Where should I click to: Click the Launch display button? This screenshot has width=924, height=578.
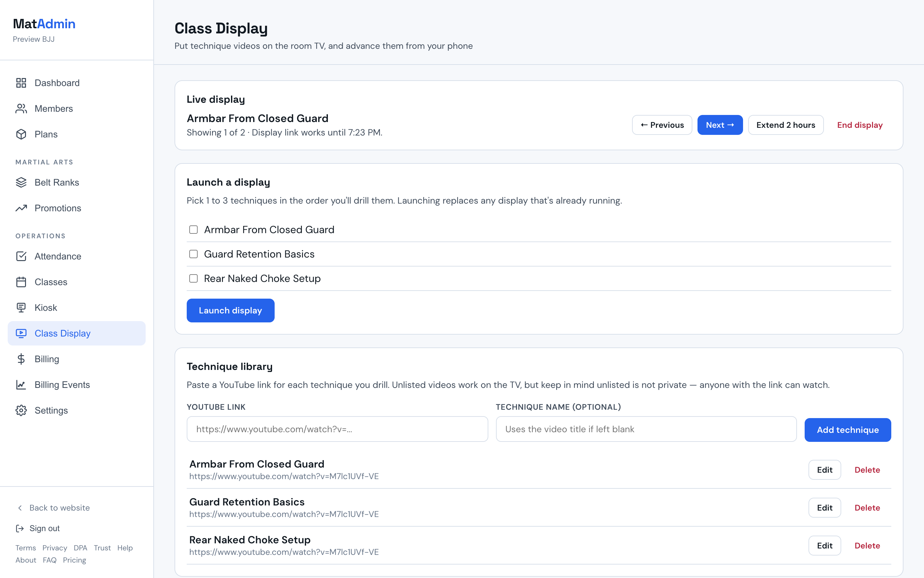point(230,311)
